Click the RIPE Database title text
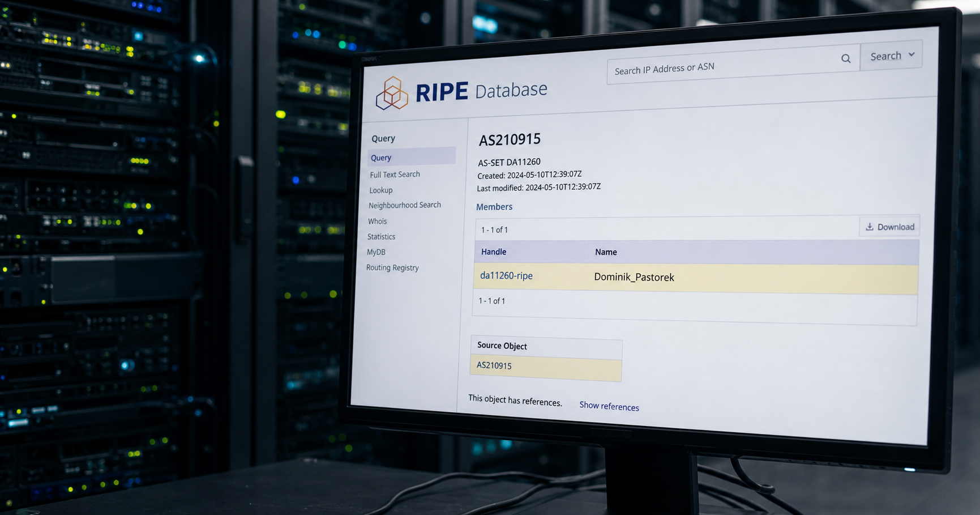Viewport: 980px width, 515px height. (481, 91)
